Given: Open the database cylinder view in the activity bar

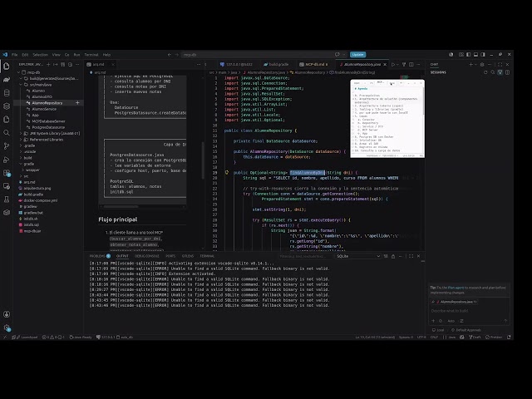Looking at the screenshot, I should click(7, 93).
